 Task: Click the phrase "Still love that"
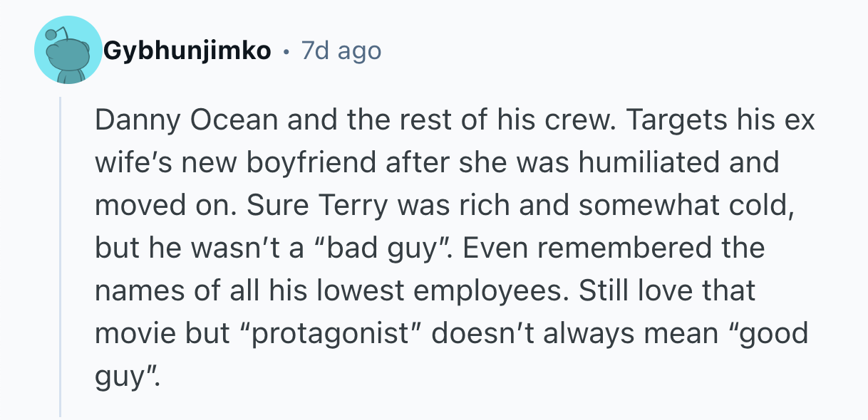tap(667, 290)
